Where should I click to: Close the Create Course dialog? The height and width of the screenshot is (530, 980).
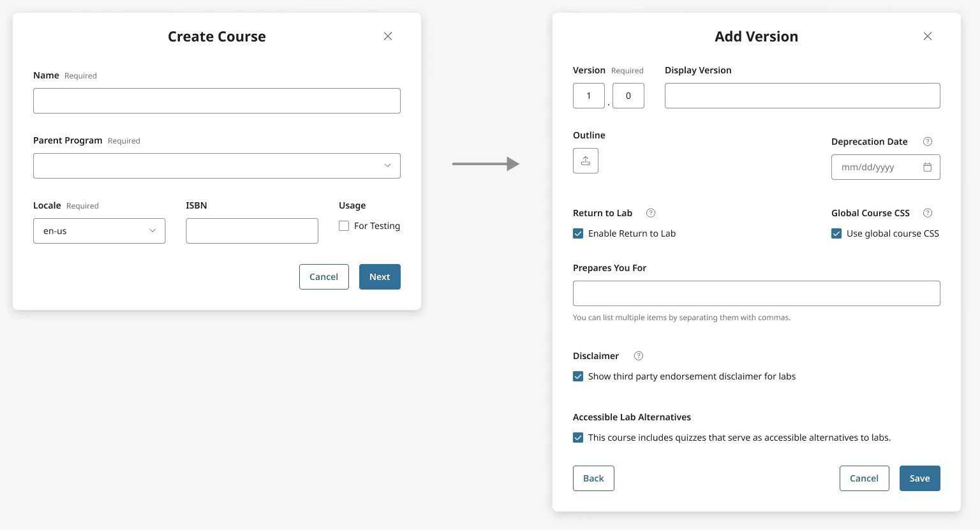tap(388, 36)
